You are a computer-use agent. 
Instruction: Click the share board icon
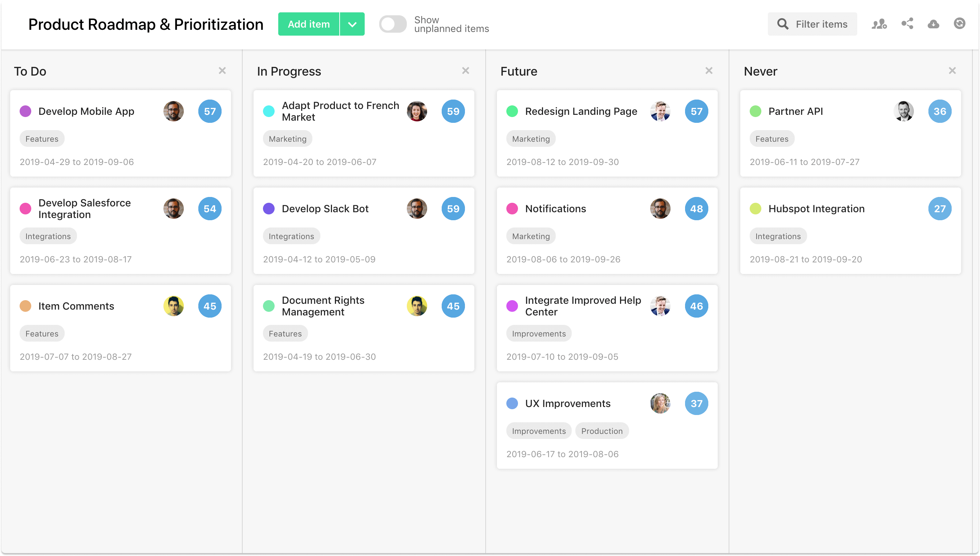[x=907, y=24]
